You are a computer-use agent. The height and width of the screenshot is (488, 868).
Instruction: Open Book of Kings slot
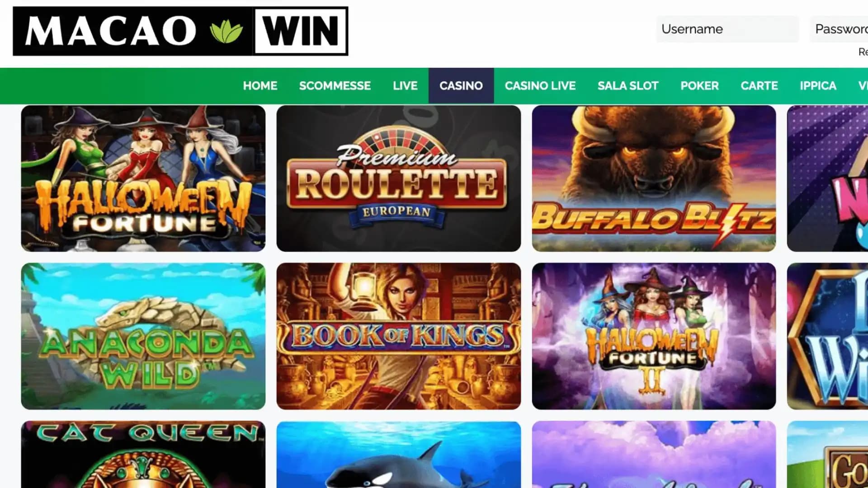(x=399, y=336)
